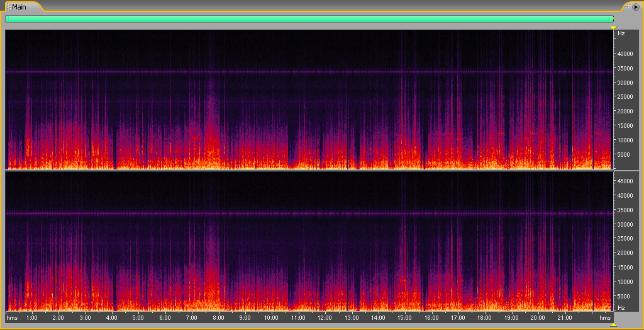Click the 21:00 mark on the time ruler
Viewport: 644px width, 330px height.
pos(564,318)
